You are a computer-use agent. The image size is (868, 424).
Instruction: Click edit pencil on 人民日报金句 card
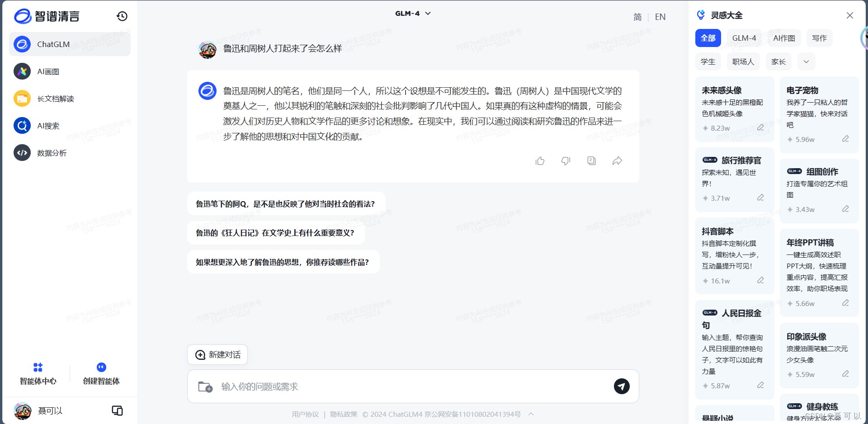point(760,385)
